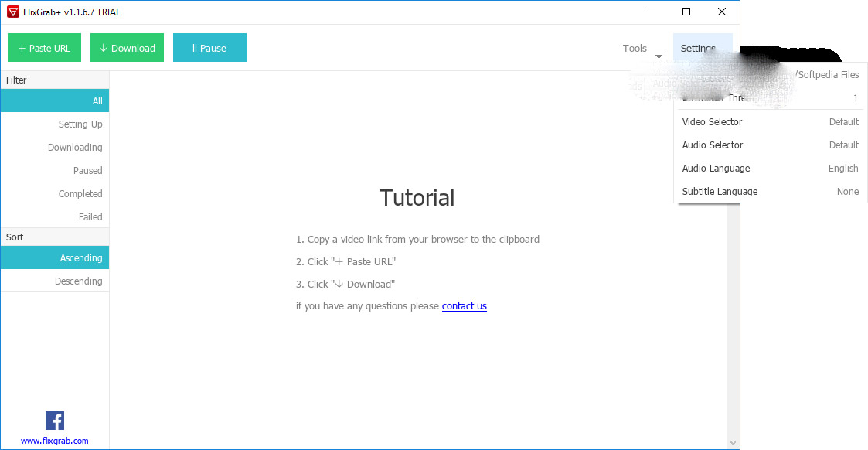Filter by Downloading items
Screen dimensions: 868x450
tap(55, 147)
